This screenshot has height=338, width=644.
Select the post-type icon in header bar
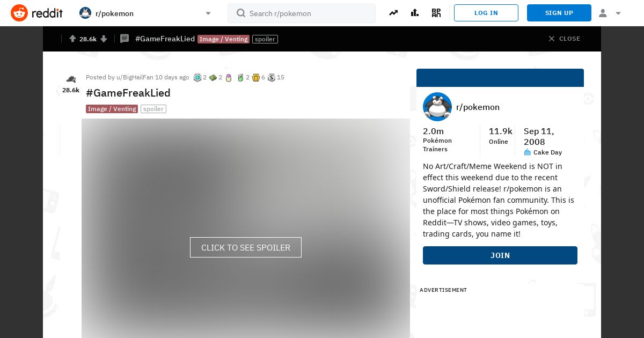pyautogui.click(x=125, y=39)
